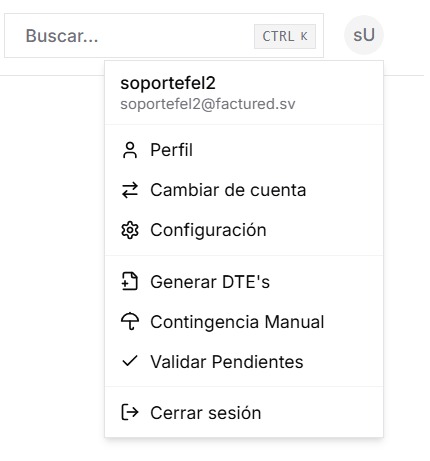The width and height of the screenshot is (430, 461).
Task: Click the document-plus icon for Generar DTE's
Action: click(130, 281)
